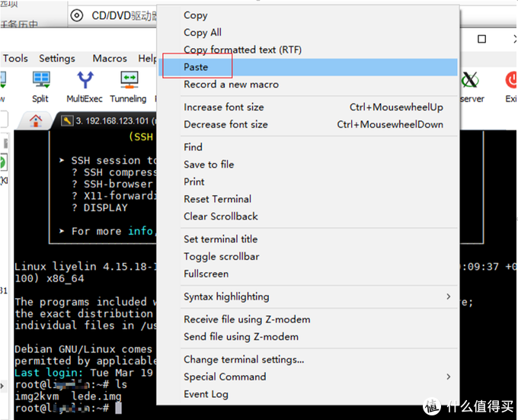Click the cyan 'info' word in terminal

pos(141,231)
